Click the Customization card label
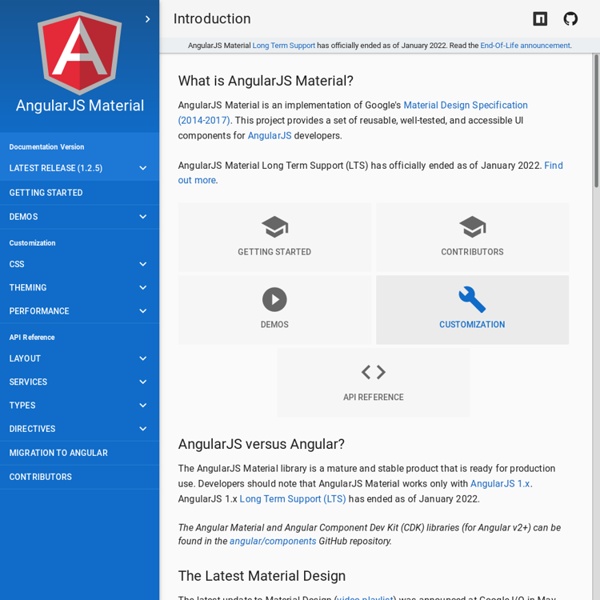 click(x=472, y=324)
